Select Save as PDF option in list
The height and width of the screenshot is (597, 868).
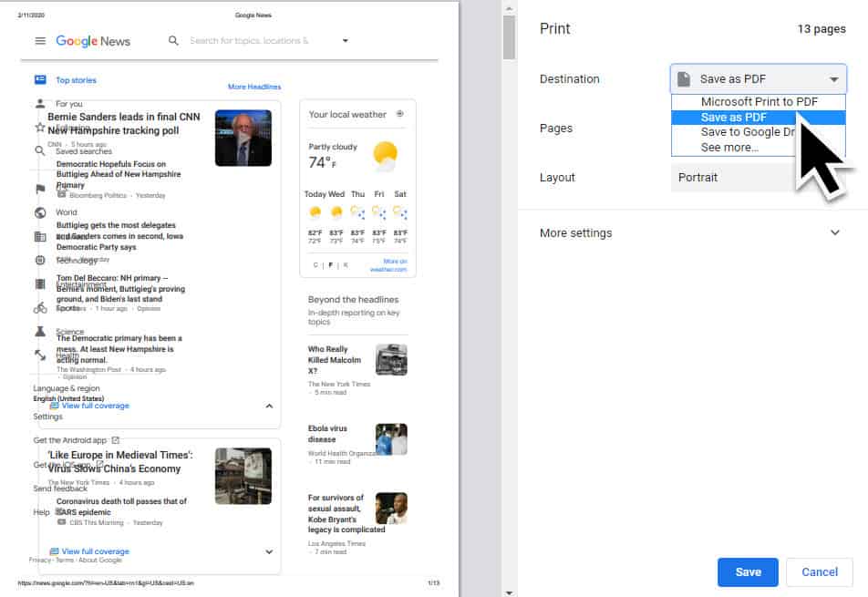click(x=759, y=118)
